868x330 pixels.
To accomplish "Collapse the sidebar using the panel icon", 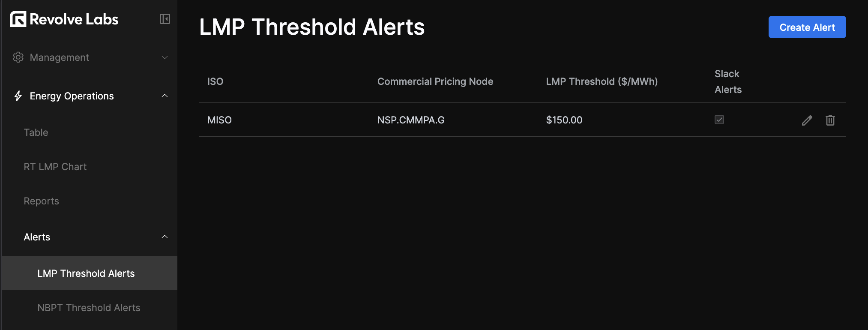I will tap(165, 19).
